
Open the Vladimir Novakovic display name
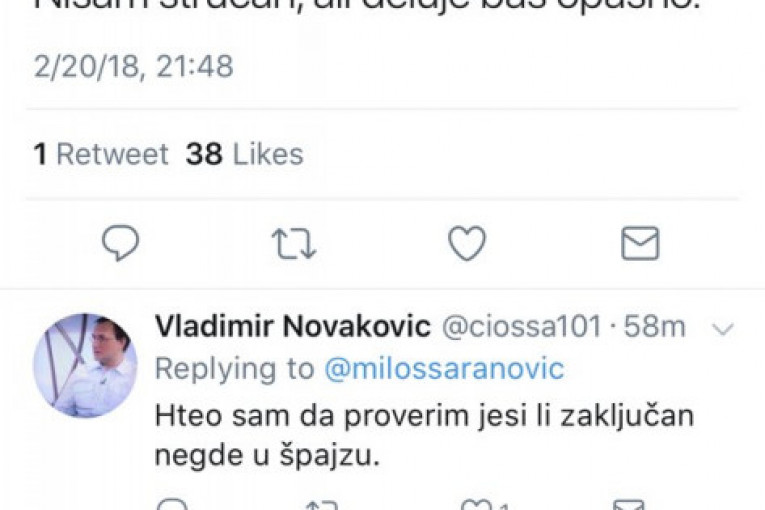click(x=293, y=326)
